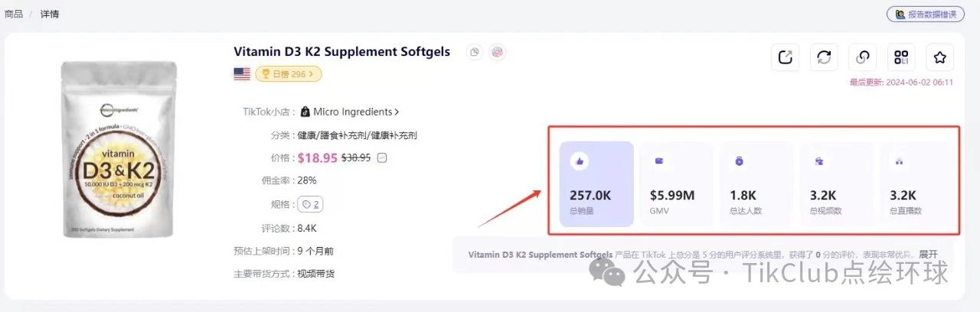Image resolution: width=980 pixels, height=312 pixels.
Task: Open the 日榜 296 ranking badge
Action: [288, 74]
